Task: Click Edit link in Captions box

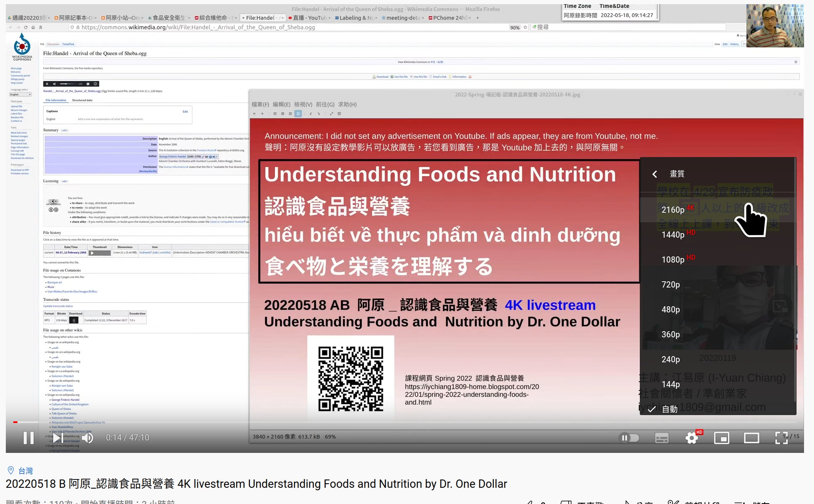Action: point(185,111)
